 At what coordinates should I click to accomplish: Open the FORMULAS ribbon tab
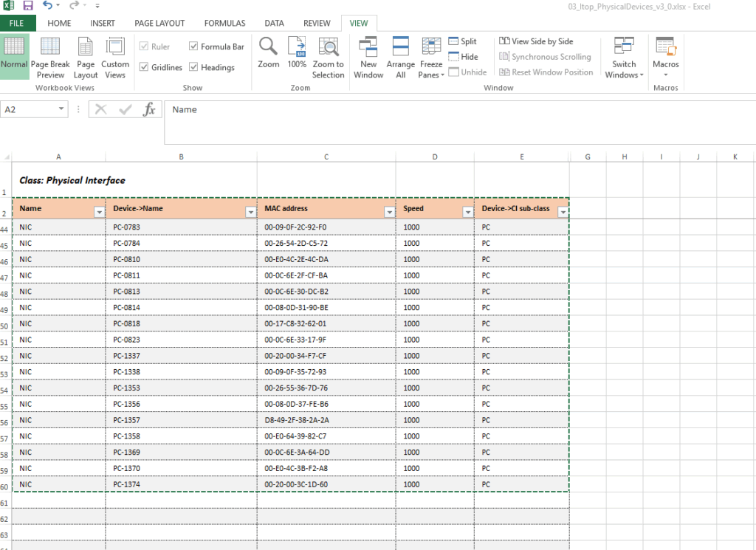[x=224, y=24]
